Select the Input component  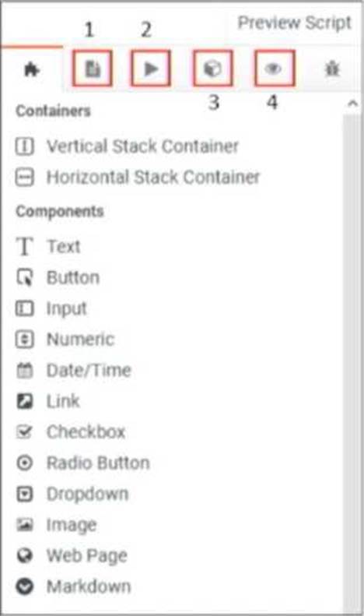click(x=51, y=308)
